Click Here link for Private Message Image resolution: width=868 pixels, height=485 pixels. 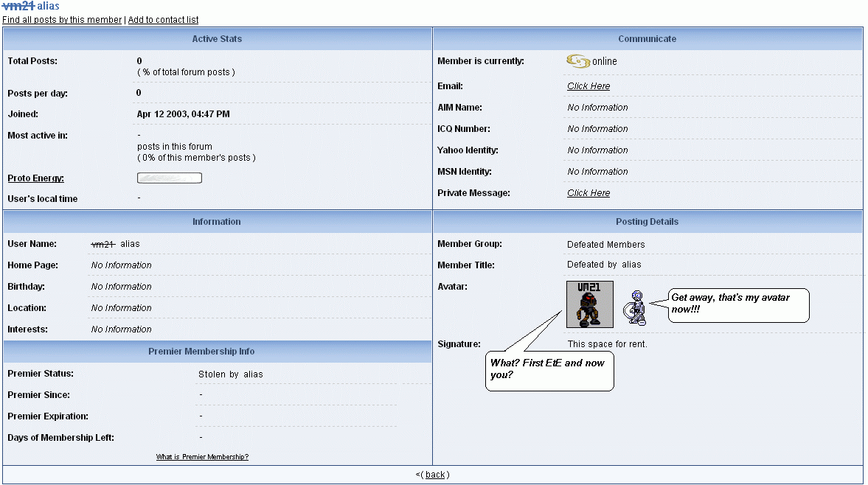click(x=588, y=193)
